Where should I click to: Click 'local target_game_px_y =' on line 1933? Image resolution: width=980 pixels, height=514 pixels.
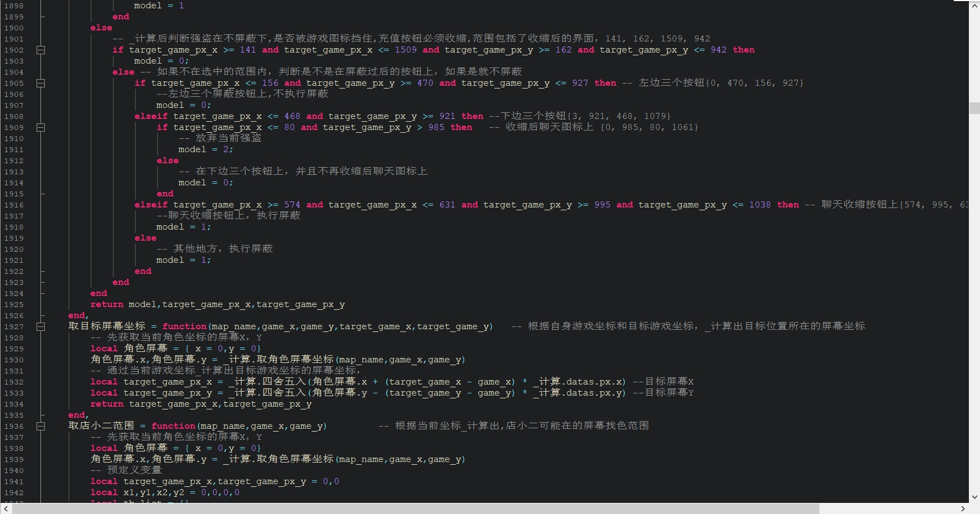pyautogui.click(x=157, y=393)
